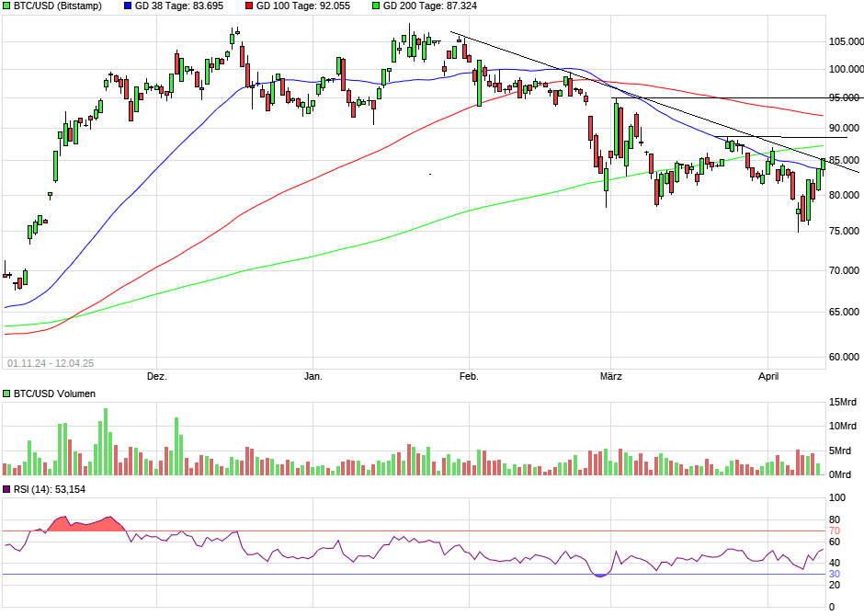Click the red 70 RSI overbought label
Image resolution: width=864 pixels, height=616 pixels.
point(835,531)
